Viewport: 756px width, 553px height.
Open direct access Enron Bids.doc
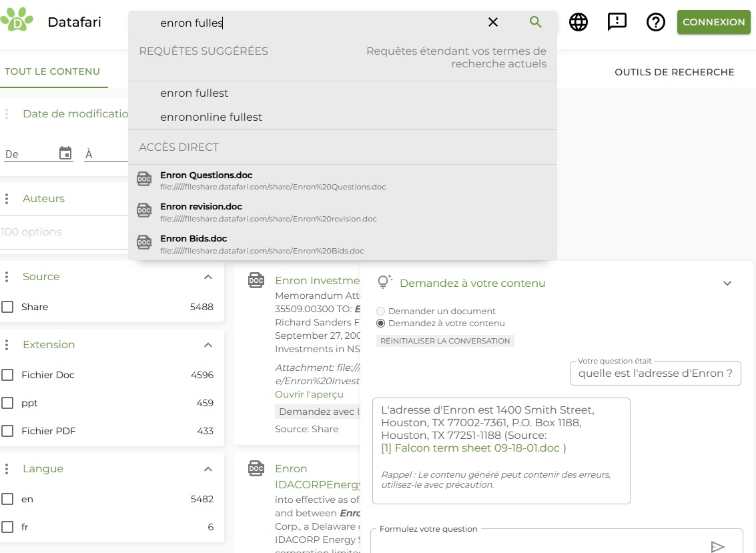click(x=342, y=244)
